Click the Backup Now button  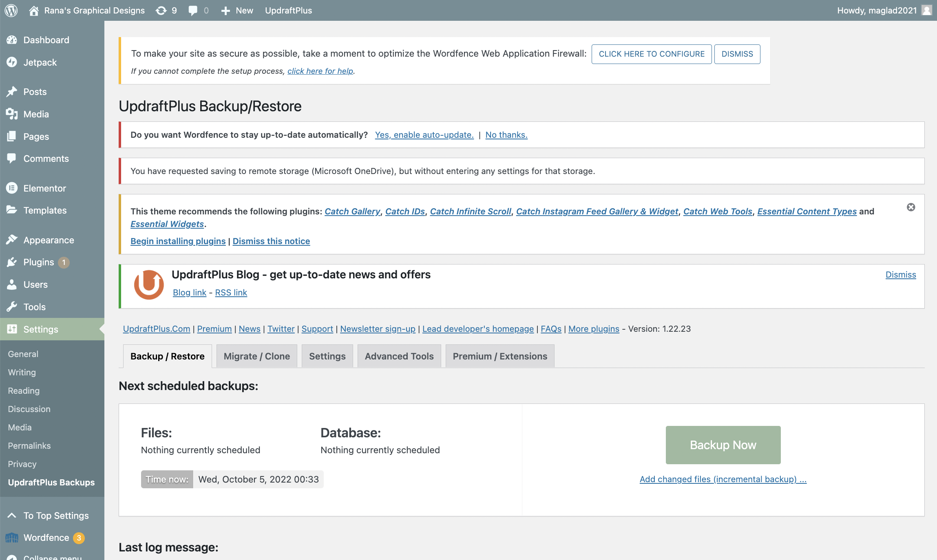(723, 445)
